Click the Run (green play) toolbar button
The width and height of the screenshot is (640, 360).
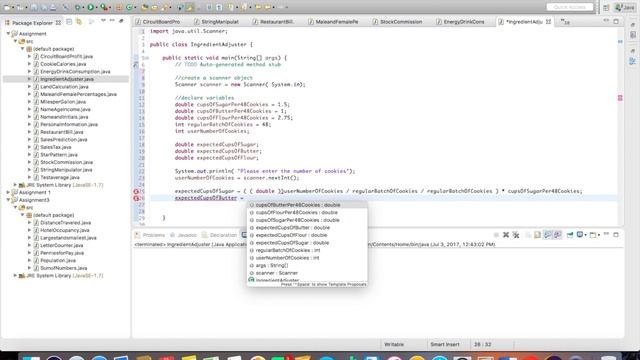coord(91,7)
